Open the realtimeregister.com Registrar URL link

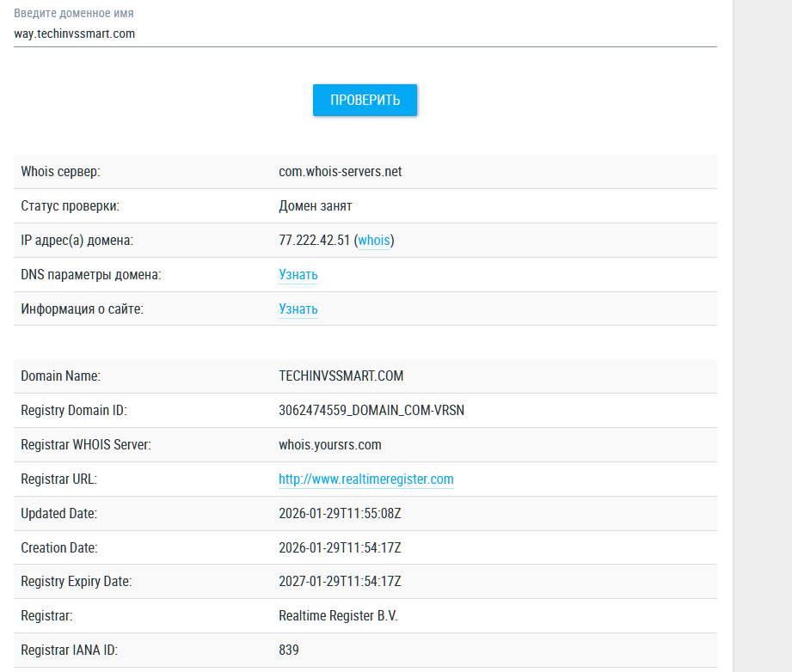pos(365,480)
